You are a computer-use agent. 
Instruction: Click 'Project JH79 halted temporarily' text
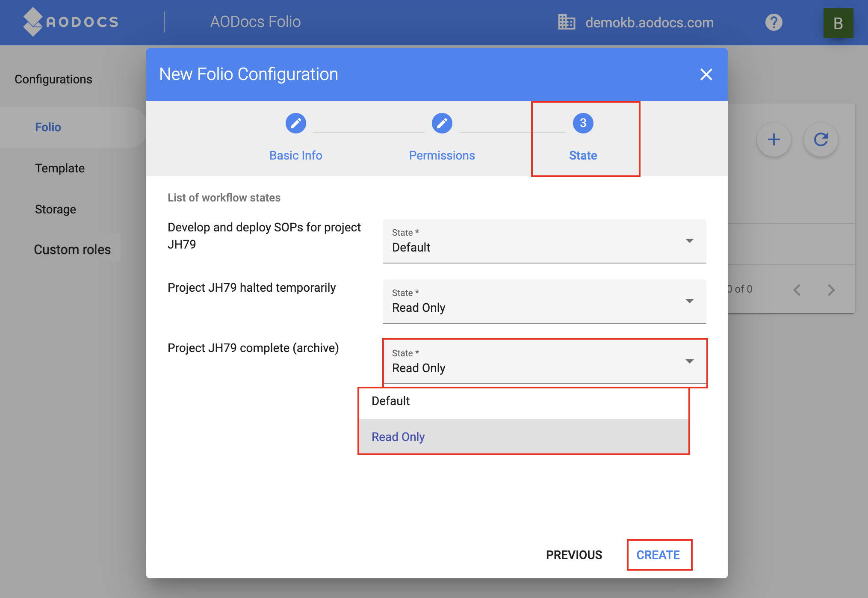251,287
